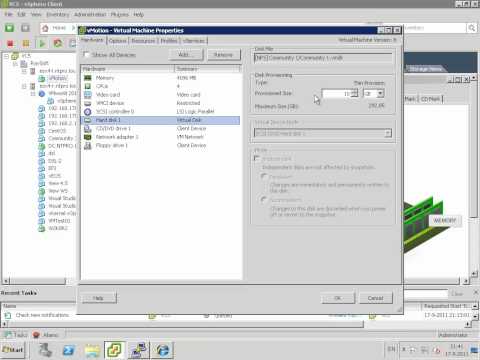
Task: Click the gray forward navigation toolbar icon
Action: pyautogui.click(x=25, y=28)
